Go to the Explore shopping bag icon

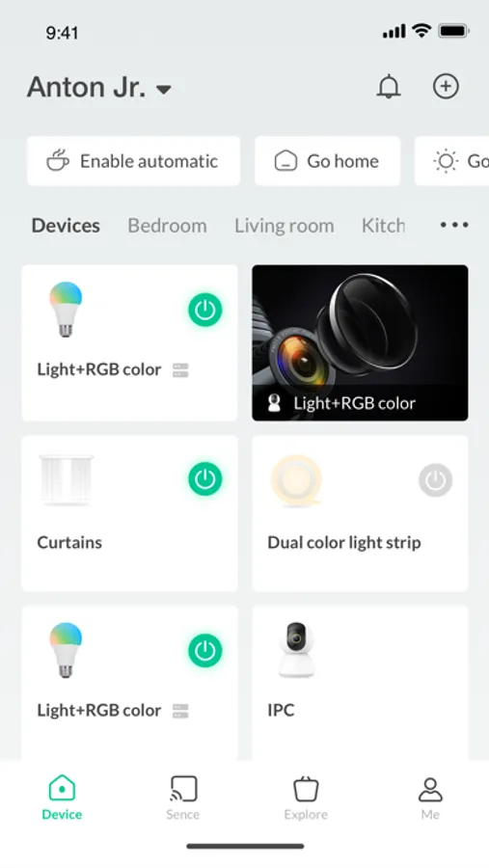click(306, 789)
